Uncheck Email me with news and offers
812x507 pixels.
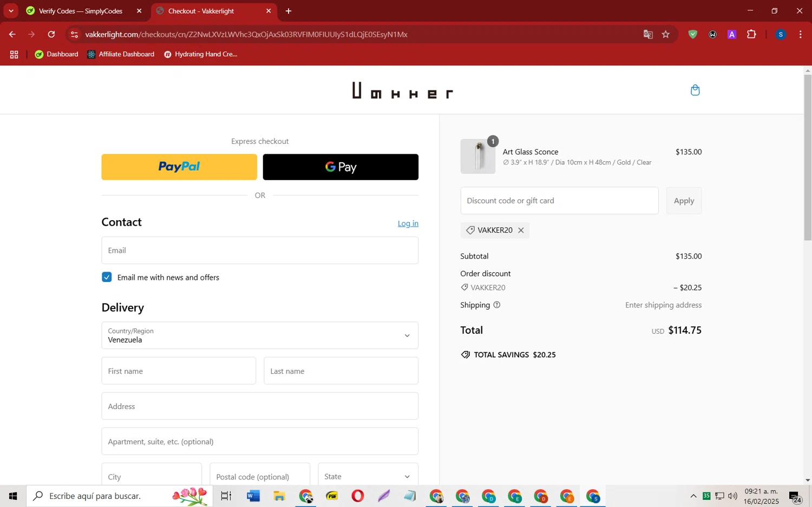coord(107,277)
